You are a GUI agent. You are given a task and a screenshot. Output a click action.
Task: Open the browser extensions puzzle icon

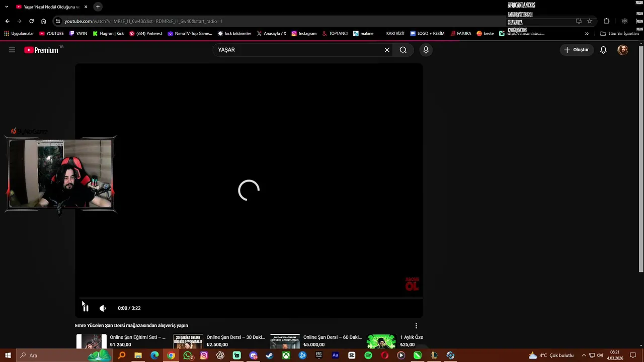[606, 21]
